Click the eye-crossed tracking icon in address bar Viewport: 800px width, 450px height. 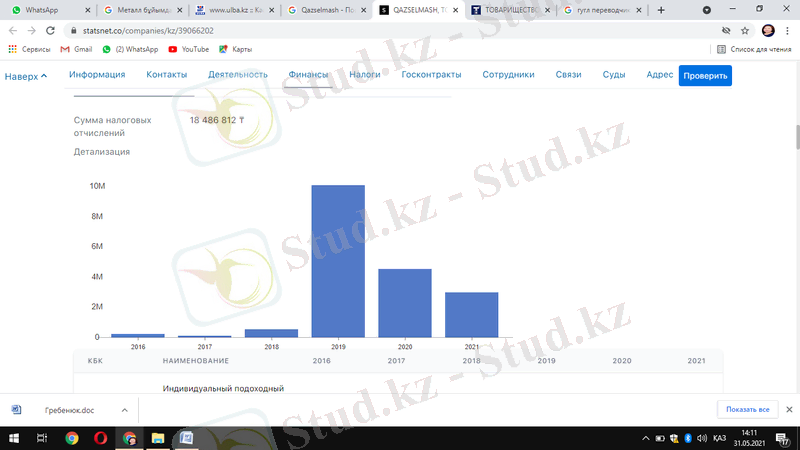click(726, 31)
